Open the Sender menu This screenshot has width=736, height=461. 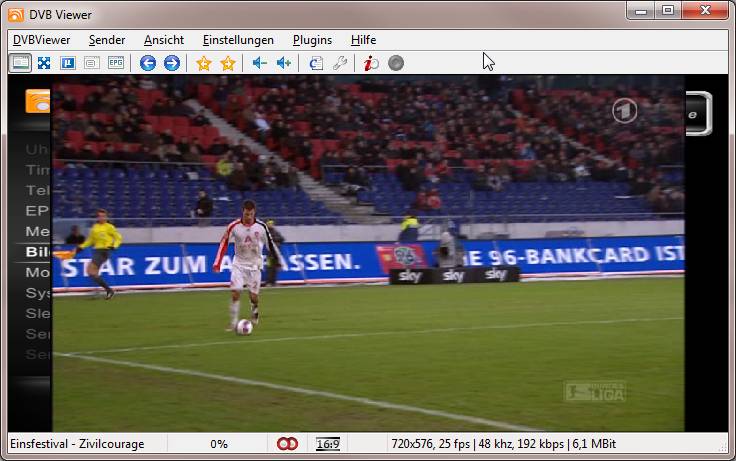[107, 40]
